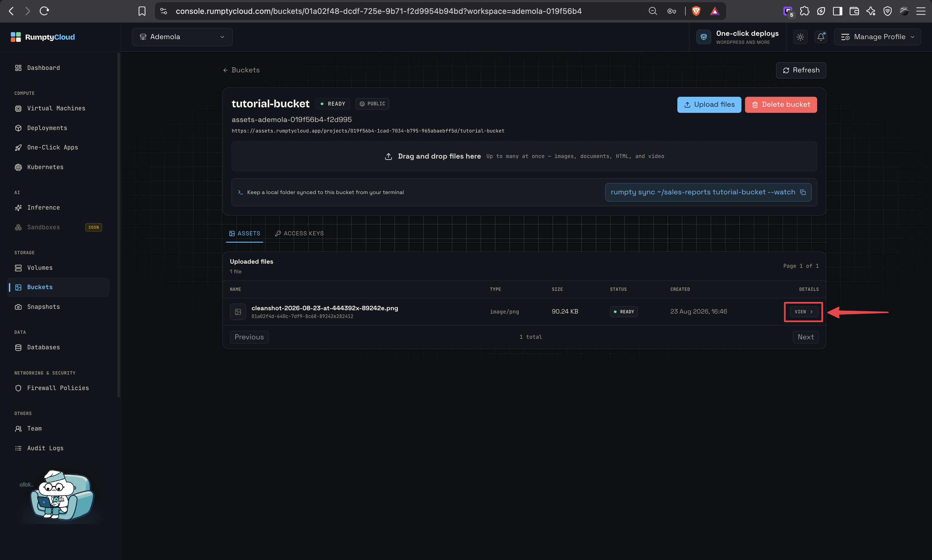932x560 pixels.
Task: Click the Delete bucket button
Action: coord(781,105)
